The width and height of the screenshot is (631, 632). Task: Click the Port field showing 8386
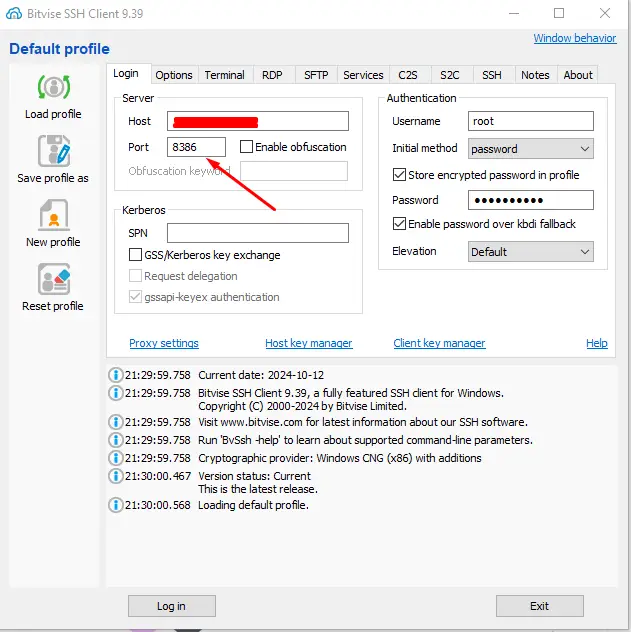click(197, 147)
